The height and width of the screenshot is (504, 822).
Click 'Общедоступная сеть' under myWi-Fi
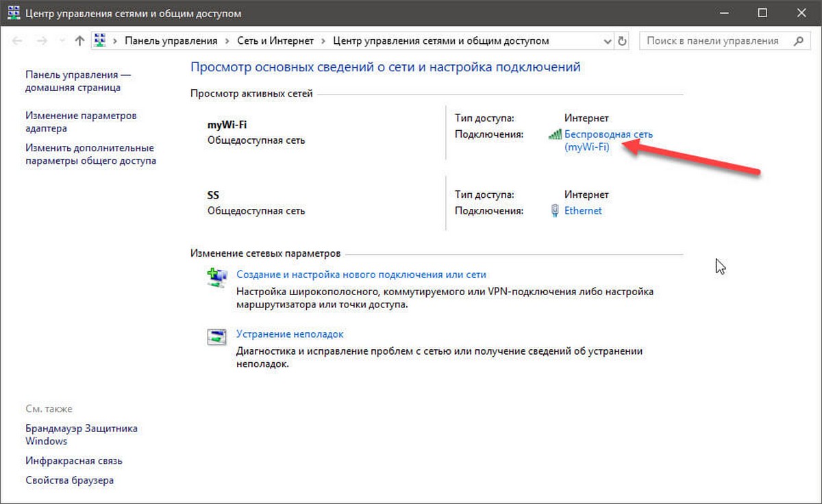click(256, 140)
